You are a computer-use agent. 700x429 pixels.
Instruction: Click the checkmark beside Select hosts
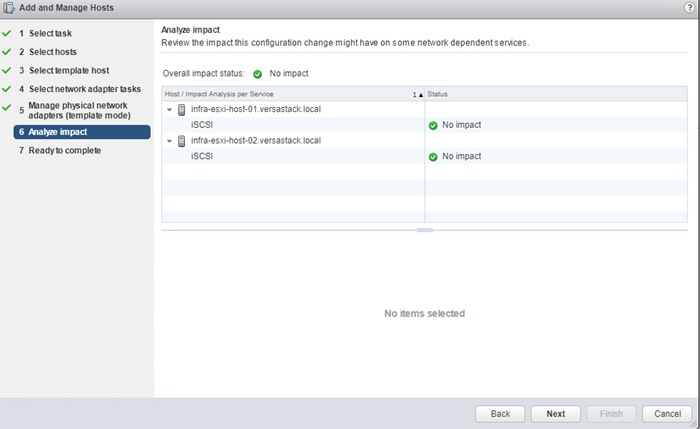(x=7, y=52)
